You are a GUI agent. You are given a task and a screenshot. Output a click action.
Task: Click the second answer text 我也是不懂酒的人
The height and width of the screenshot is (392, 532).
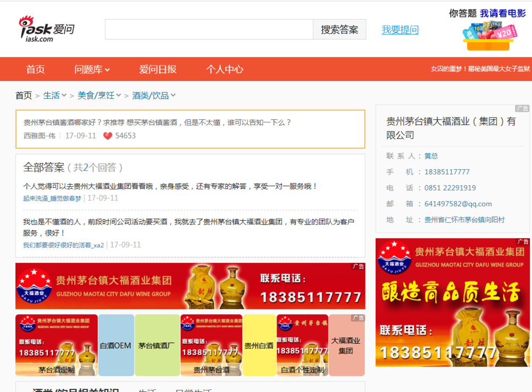tap(189, 227)
